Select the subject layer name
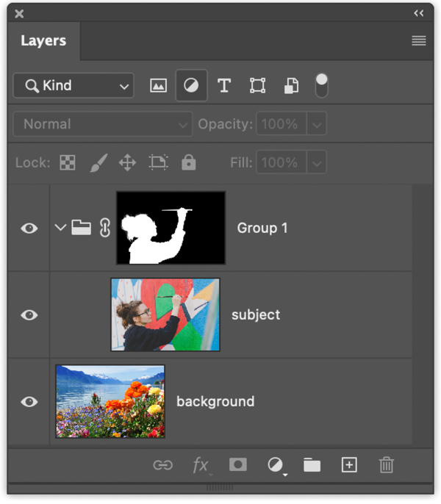Image resolution: width=441 pixels, height=504 pixels. [x=256, y=315]
